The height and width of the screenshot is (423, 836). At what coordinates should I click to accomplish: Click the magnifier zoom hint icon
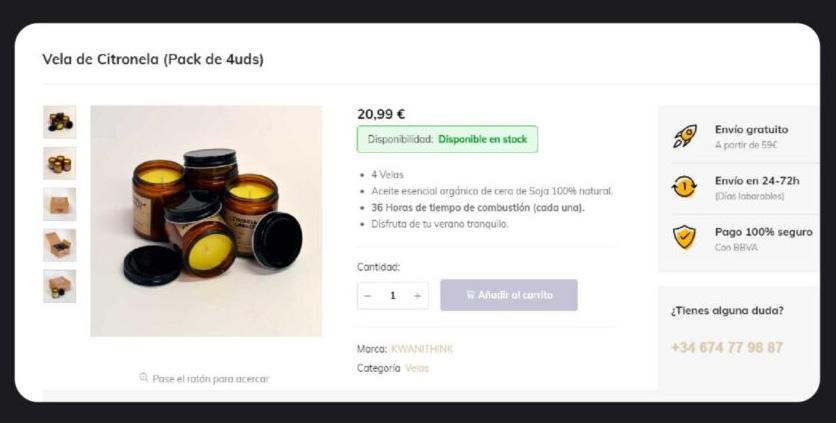pyautogui.click(x=143, y=377)
